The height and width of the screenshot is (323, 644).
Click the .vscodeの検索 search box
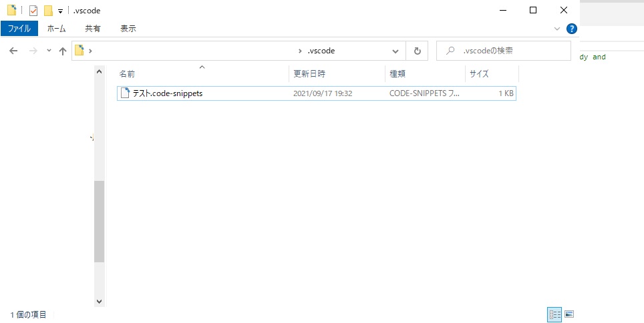[x=503, y=51]
